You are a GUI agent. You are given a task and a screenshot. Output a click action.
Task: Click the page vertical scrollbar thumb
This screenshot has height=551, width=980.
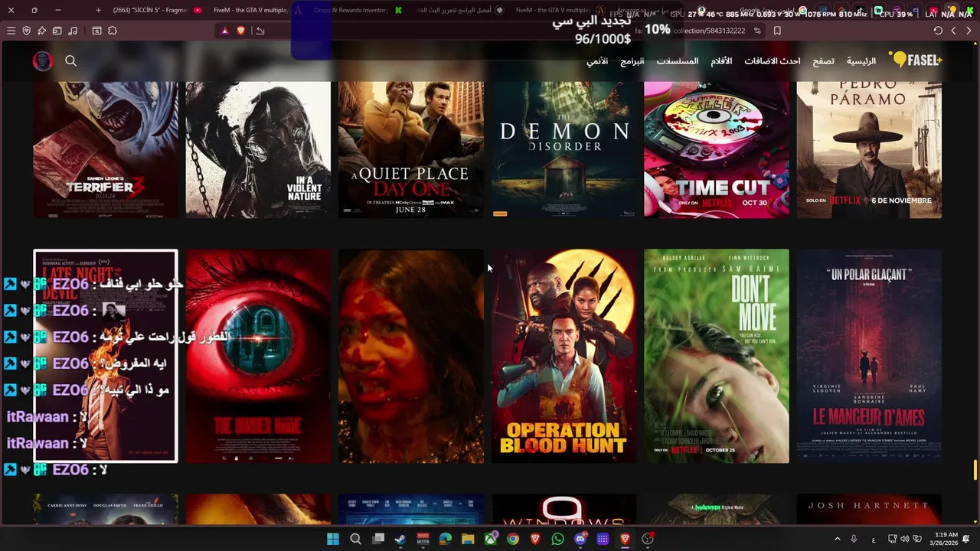[975, 470]
